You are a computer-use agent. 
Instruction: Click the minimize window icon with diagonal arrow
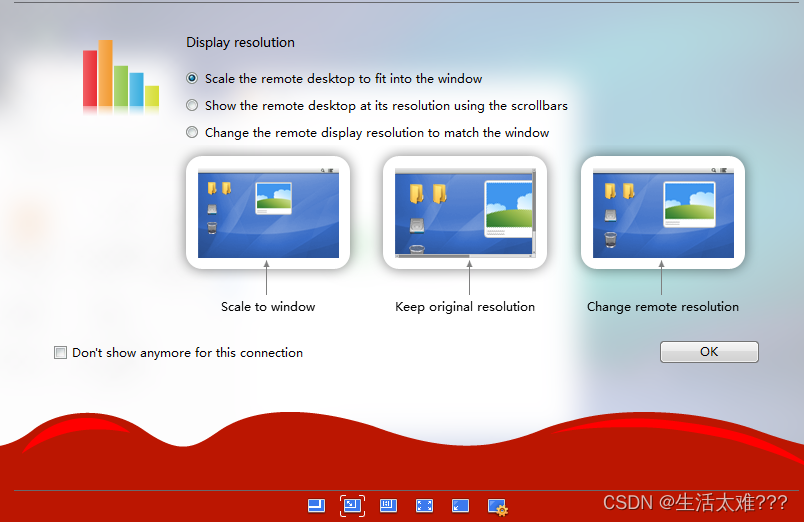pos(460,506)
